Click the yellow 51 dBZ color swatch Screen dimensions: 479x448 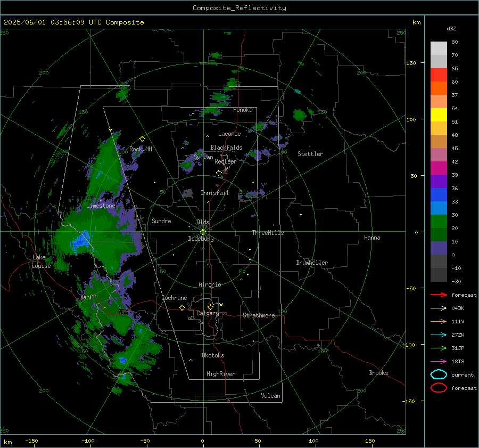pyautogui.click(x=439, y=115)
